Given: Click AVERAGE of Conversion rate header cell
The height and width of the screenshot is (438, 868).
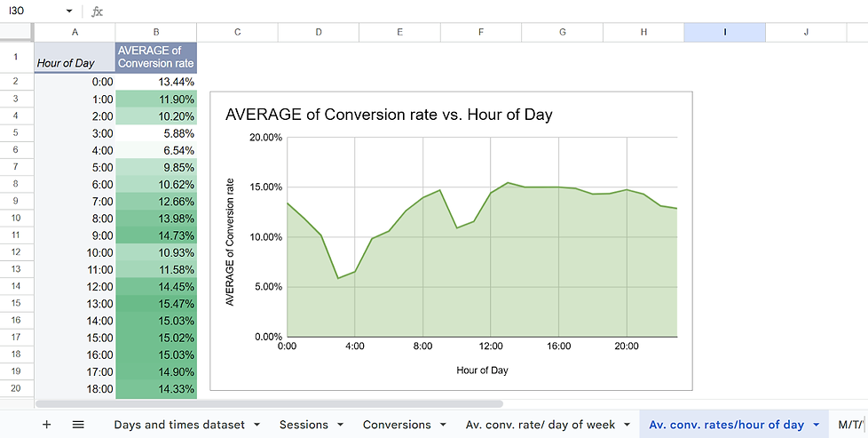Looking at the screenshot, I should pos(156,57).
